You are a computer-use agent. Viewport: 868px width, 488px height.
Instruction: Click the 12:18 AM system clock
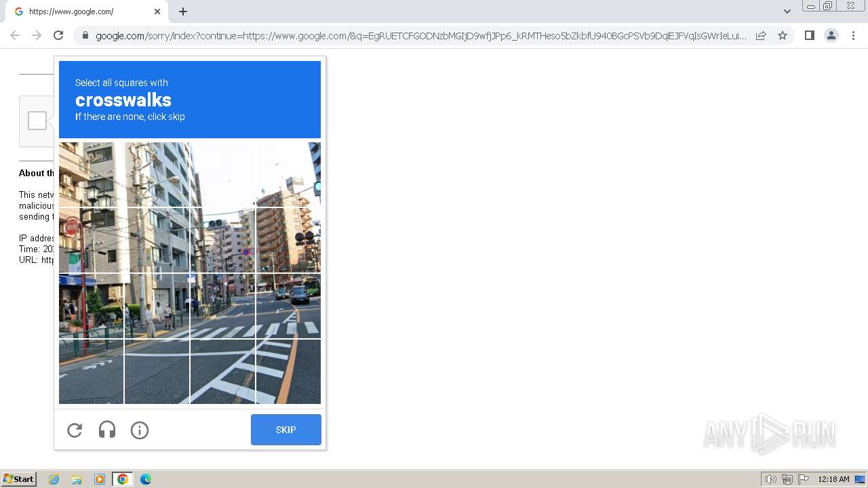(x=833, y=479)
